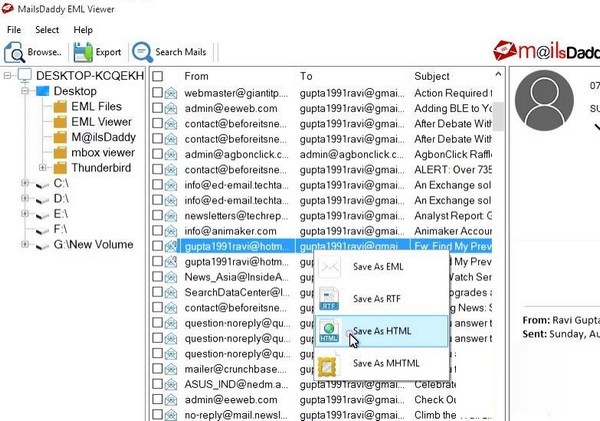Image resolution: width=600 pixels, height=421 pixels.
Task: Choose Save As MHTML from context menu
Action: click(381, 364)
